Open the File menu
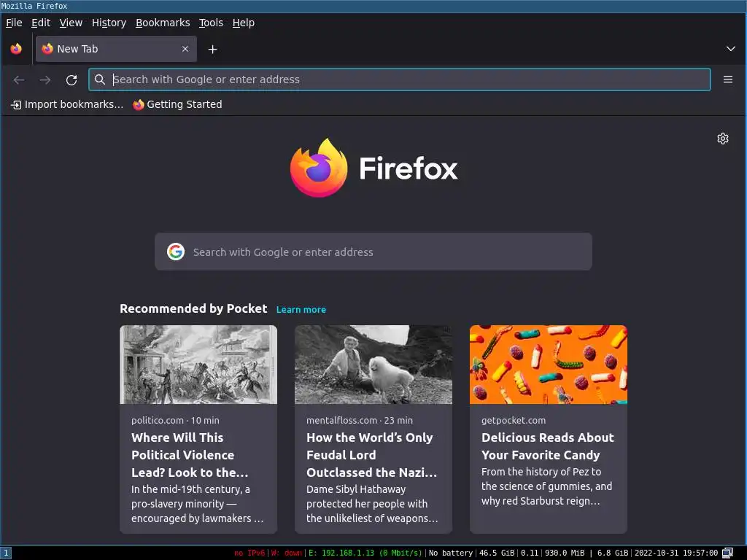This screenshot has width=747, height=560. [14, 23]
